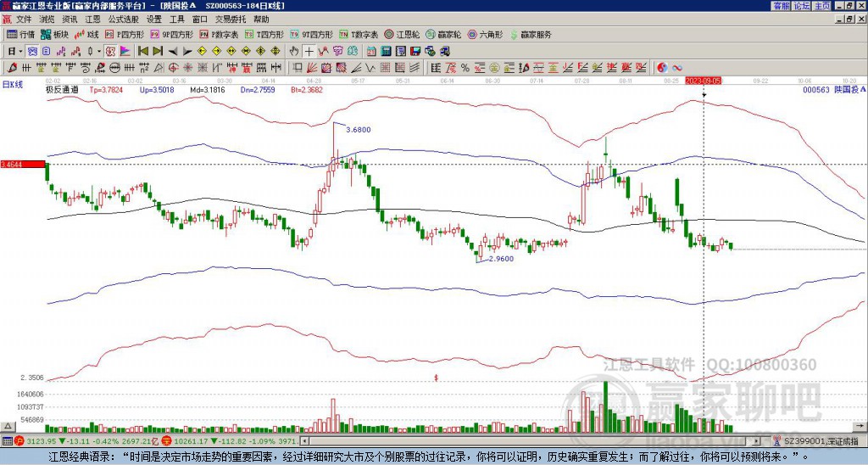Open the 公式选股 menu
The height and width of the screenshot is (465, 868).
point(124,20)
